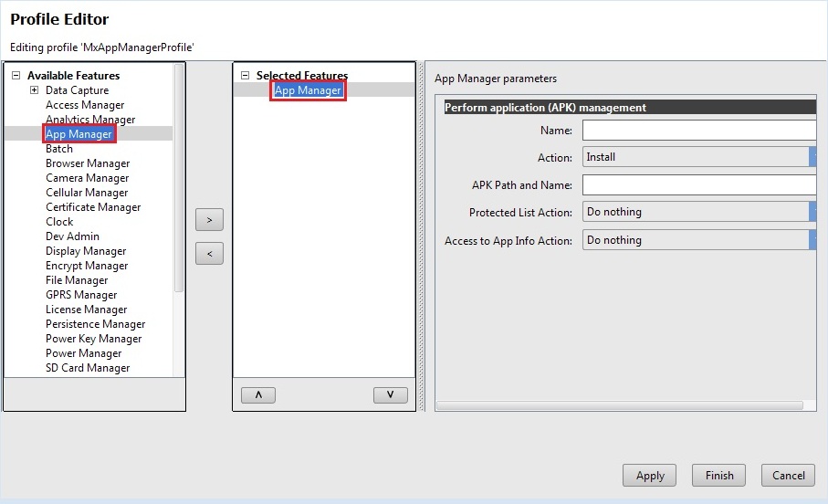Open the Access to App Info Action dropdown

tap(698, 240)
